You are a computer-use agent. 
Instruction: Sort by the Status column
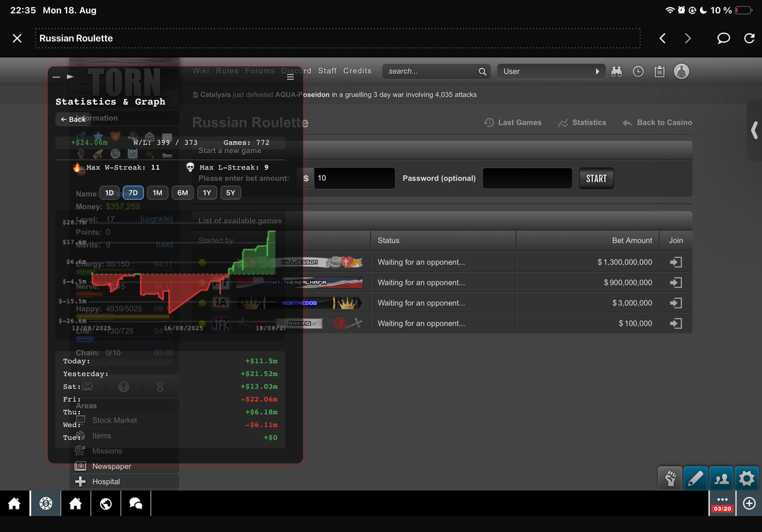click(388, 240)
